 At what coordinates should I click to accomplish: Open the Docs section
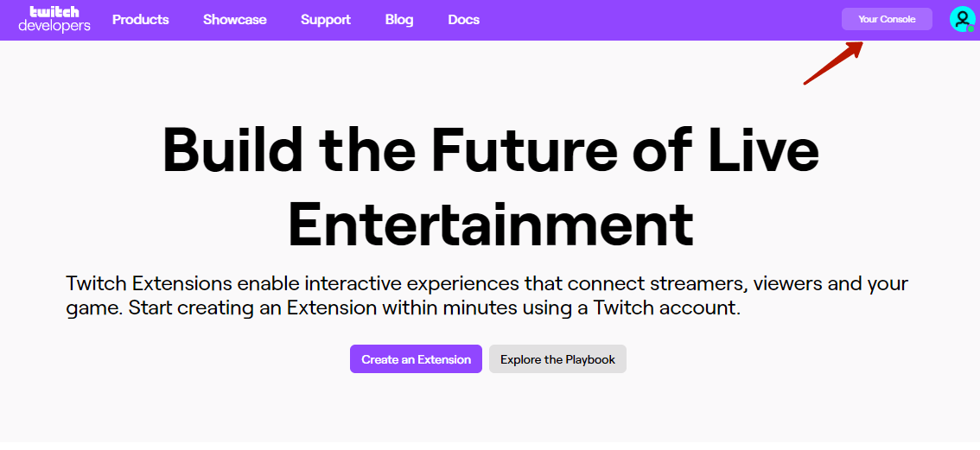(464, 20)
